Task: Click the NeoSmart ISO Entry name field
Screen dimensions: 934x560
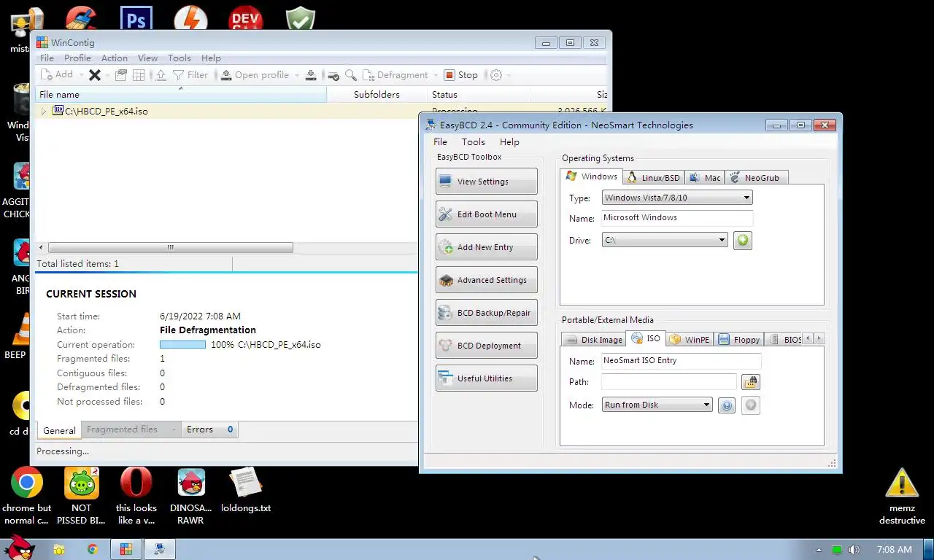Action: 681,361
